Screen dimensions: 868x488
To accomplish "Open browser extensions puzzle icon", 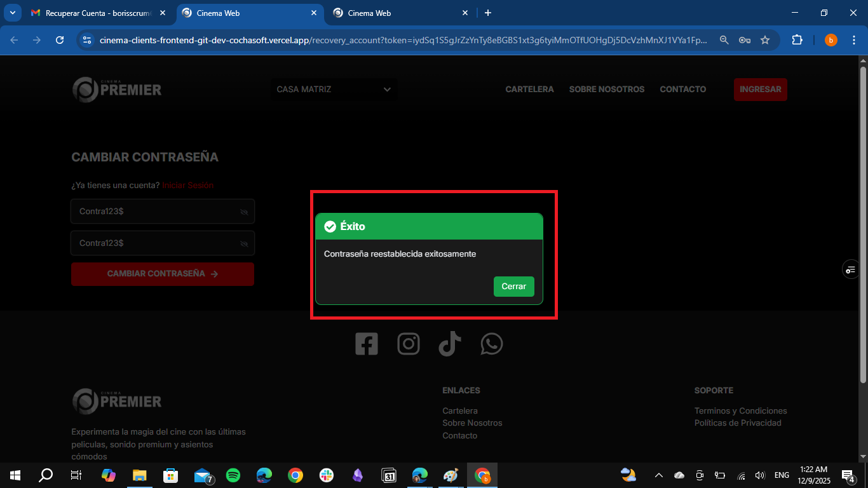I will 797,39.
